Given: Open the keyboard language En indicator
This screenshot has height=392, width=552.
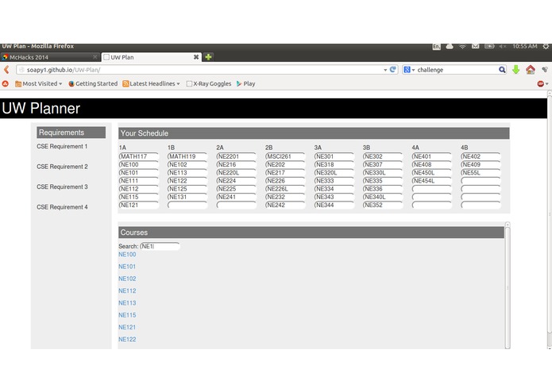Looking at the screenshot, I should click(436, 46).
